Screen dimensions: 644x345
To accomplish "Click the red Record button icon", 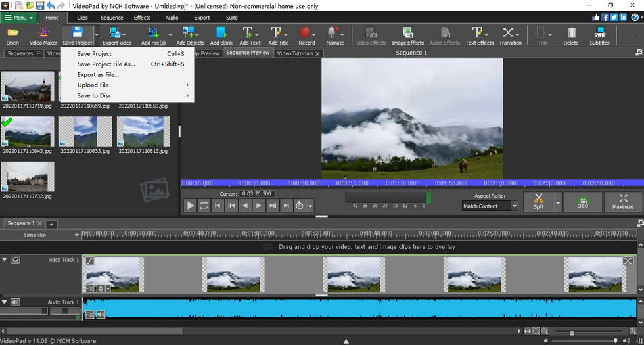I will [x=304, y=33].
